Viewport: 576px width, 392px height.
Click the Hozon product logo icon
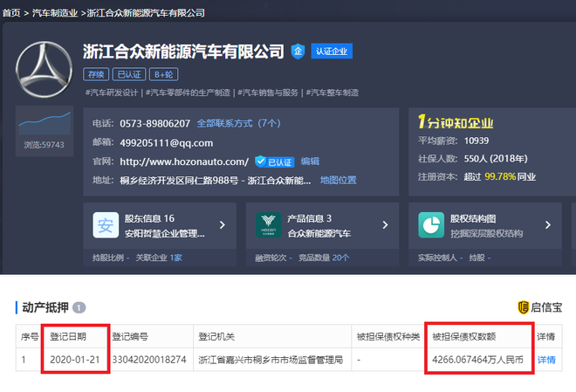point(269,225)
